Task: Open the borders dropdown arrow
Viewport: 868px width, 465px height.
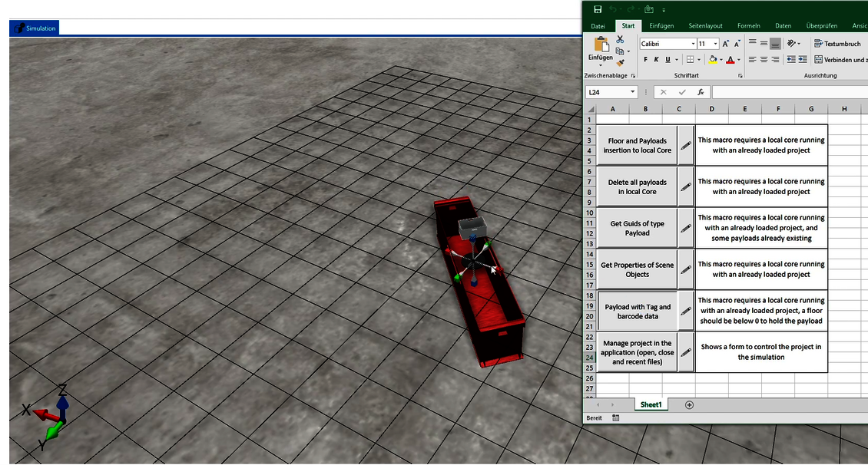Action: (699, 60)
